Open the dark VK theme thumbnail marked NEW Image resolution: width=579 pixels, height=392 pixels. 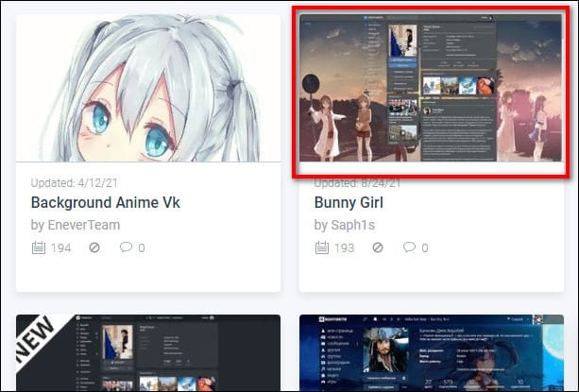pyautogui.click(x=148, y=353)
